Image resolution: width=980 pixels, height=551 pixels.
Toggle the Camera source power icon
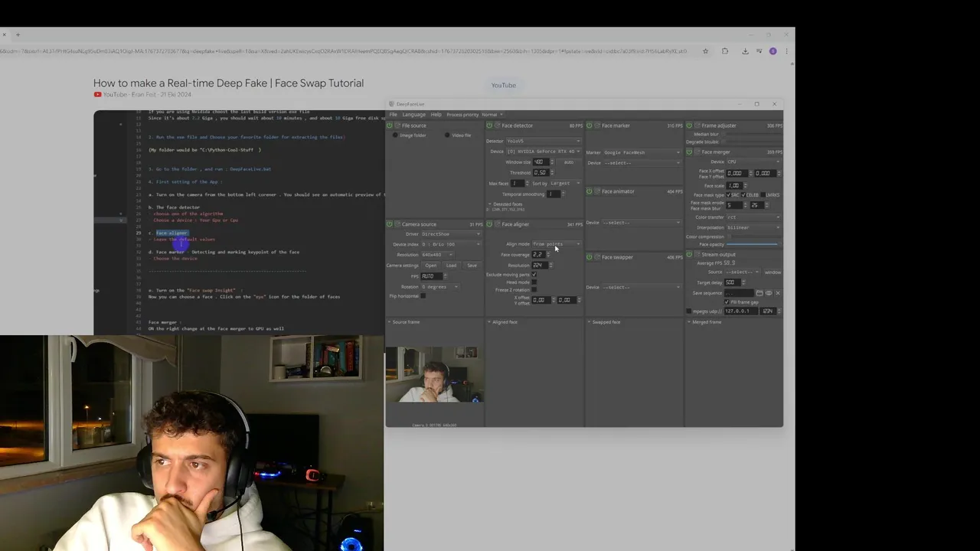pos(389,224)
